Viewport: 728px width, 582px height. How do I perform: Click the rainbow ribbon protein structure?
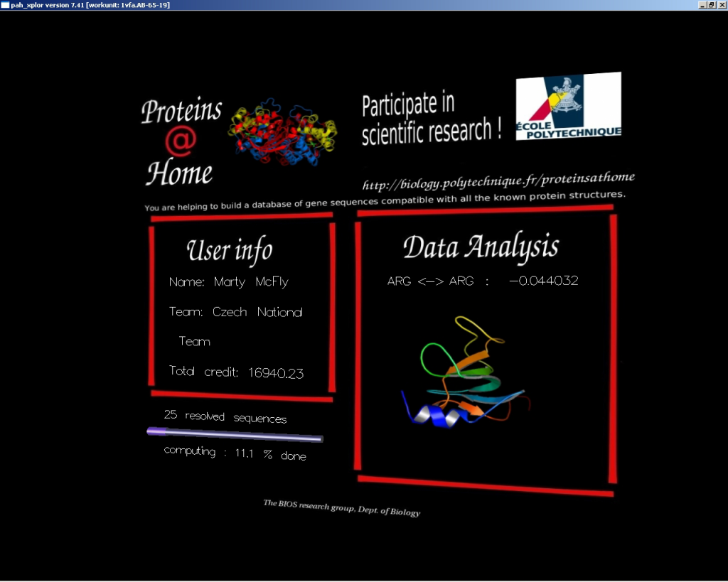coord(463,377)
